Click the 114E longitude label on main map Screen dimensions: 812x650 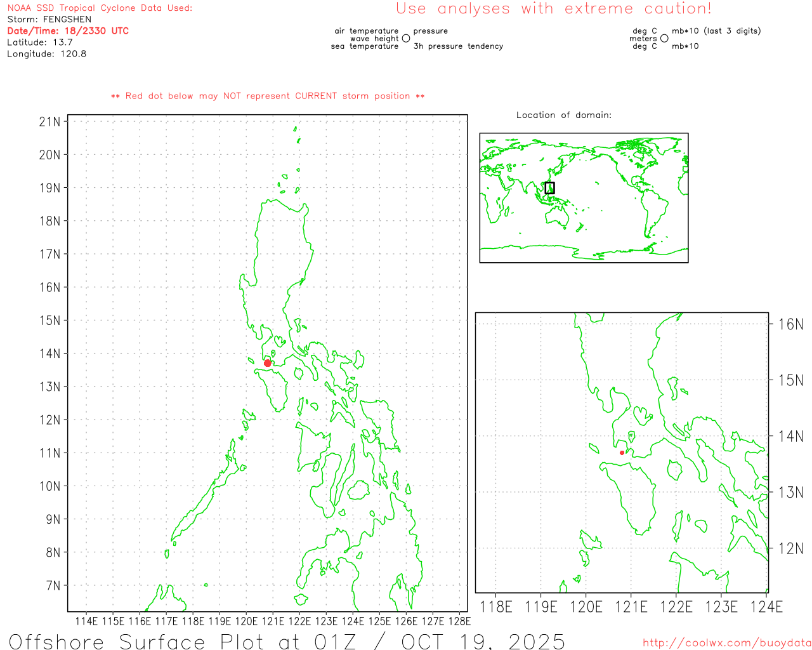point(86,621)
